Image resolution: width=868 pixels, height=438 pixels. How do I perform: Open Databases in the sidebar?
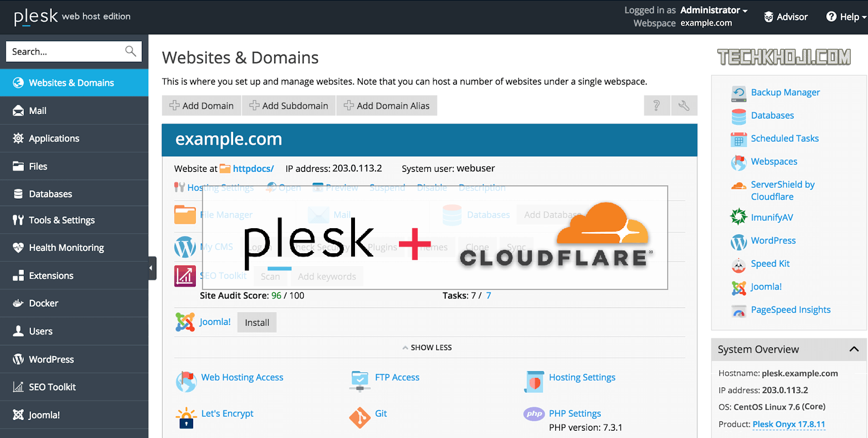pos(75,194)
